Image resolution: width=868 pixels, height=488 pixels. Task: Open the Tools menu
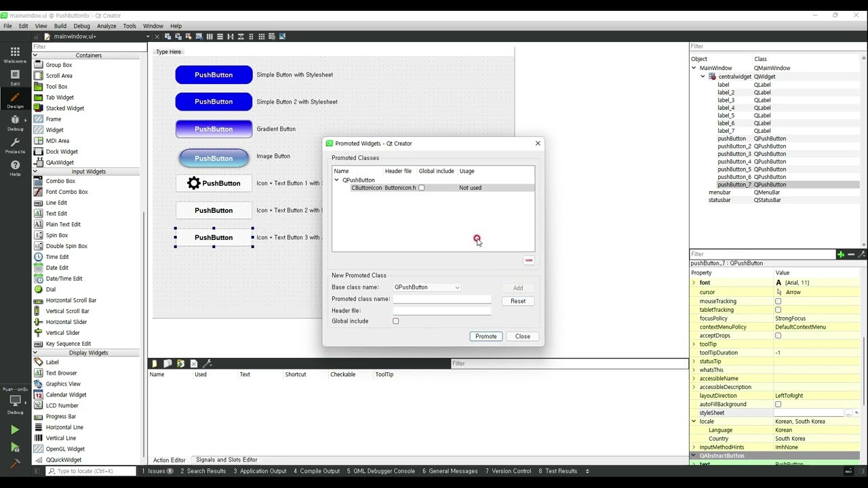point(130,26)
